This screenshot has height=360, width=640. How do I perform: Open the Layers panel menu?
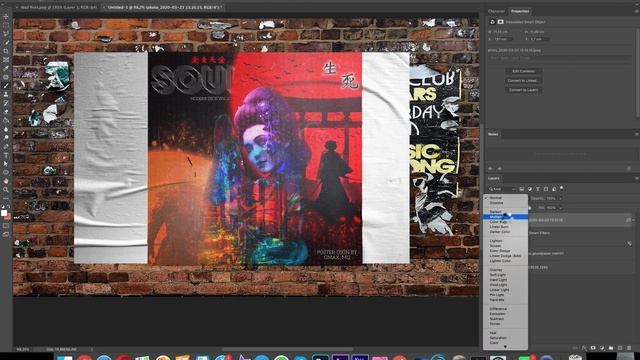click(637, 178)
